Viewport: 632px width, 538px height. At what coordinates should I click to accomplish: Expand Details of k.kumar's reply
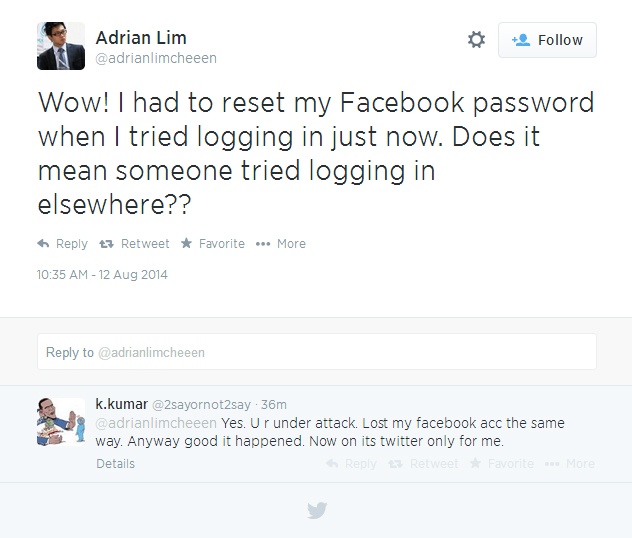point(115,464)
